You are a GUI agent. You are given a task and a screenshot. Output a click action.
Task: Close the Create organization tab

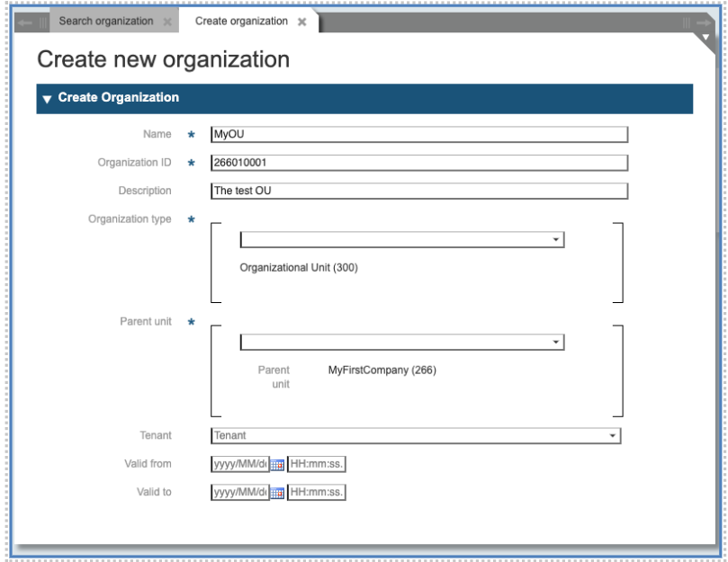coord(302,22)
